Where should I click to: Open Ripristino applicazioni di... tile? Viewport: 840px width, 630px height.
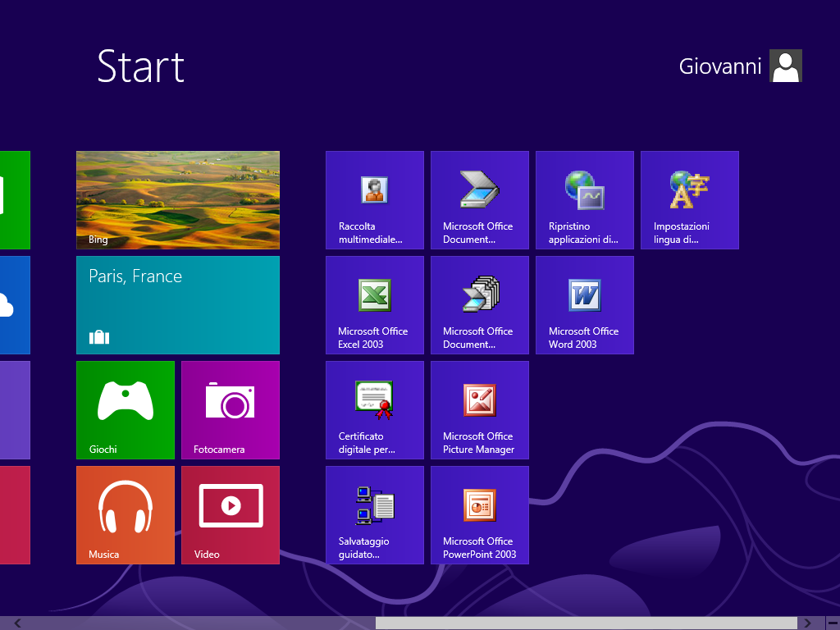(585, 200)
